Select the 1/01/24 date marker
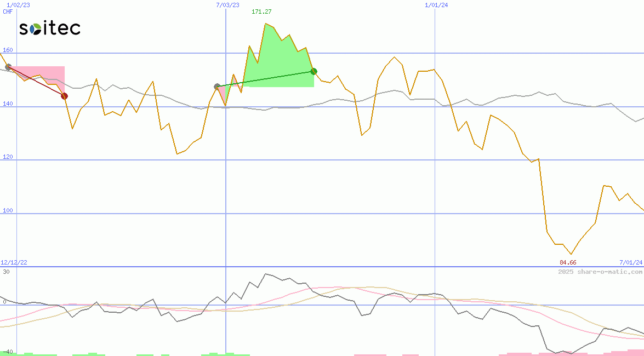The image size is (644, 356). [437, 5]
